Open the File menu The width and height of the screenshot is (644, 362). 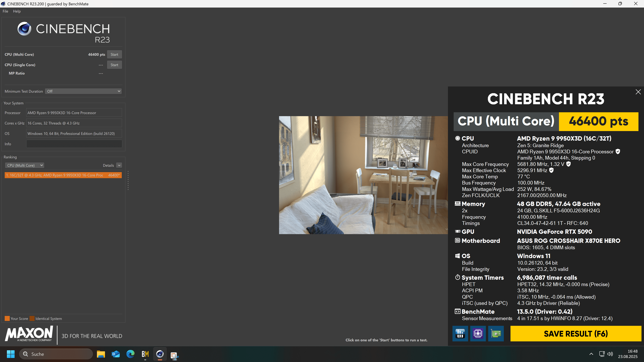point(5,11)
